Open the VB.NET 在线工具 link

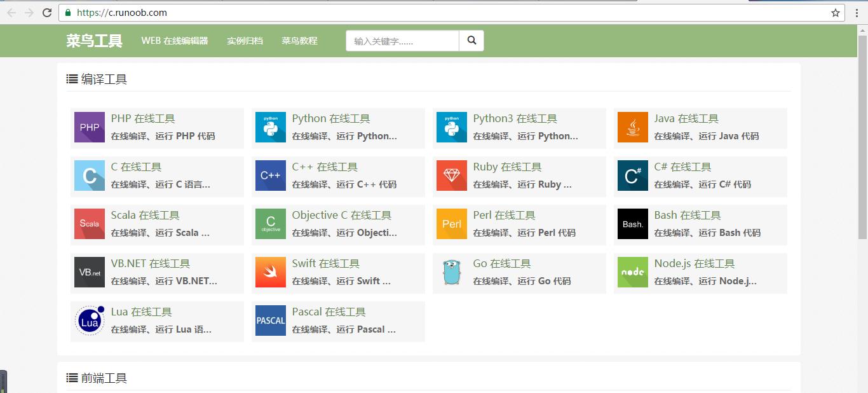(x=151, y=263)
